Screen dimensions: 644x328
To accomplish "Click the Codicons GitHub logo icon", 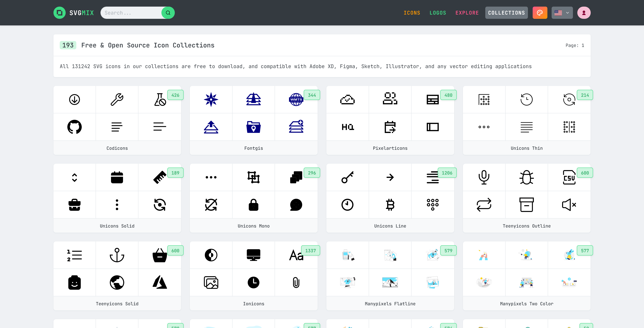I will pyautogui.click(x=74, y=127).
